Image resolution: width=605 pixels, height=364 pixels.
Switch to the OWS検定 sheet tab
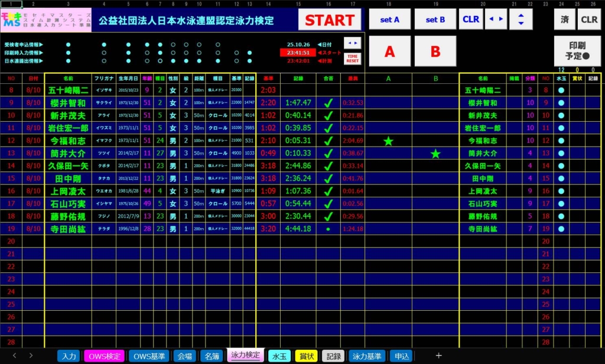(x=105, y=356)
